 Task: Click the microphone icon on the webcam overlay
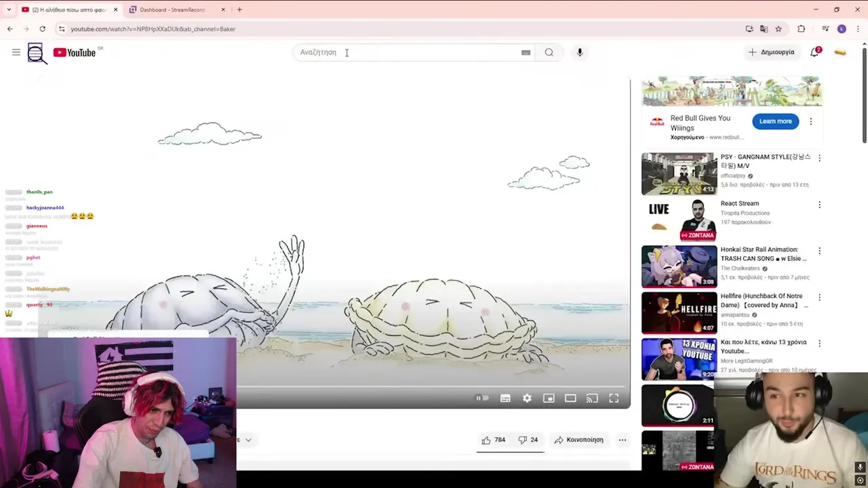point(860,467)
